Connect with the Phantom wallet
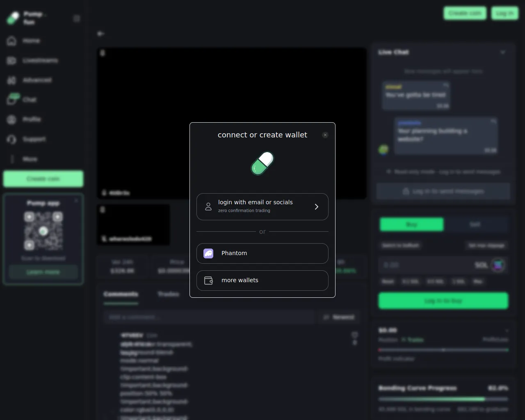 (x=262, y=253)
